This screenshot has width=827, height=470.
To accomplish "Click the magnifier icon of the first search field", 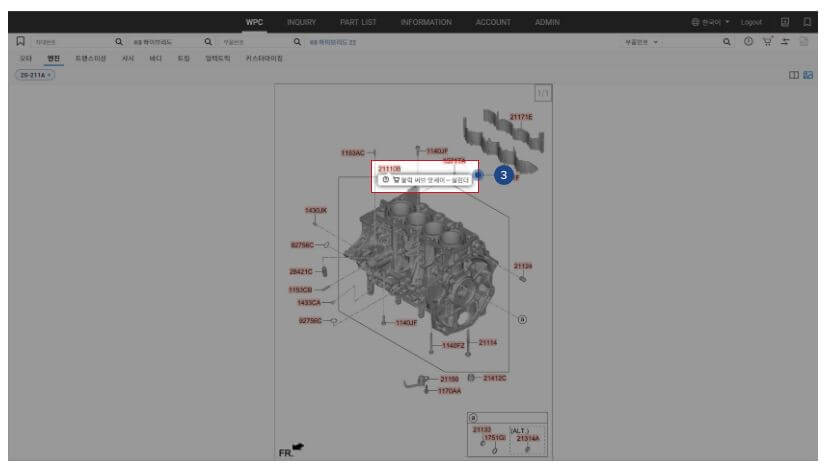I will click(x=119, y=42).
